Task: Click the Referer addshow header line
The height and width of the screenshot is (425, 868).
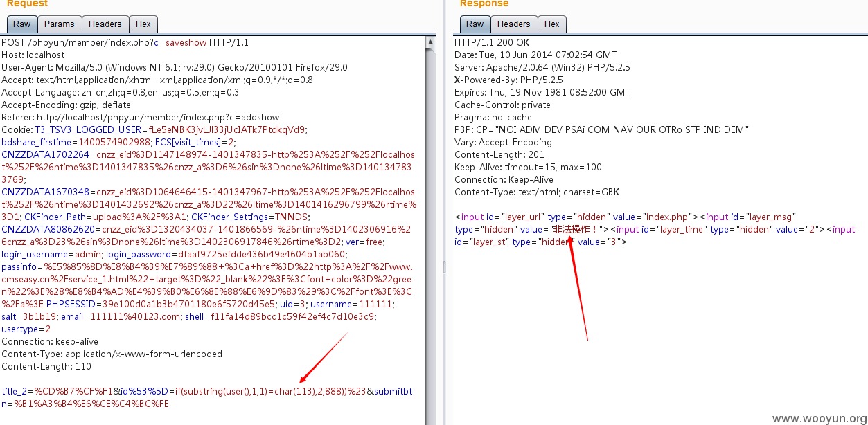Action: pos(145,117)
